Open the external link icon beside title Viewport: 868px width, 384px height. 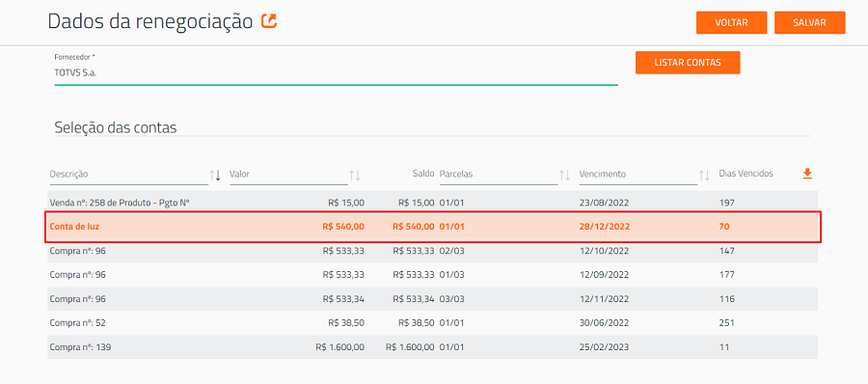click(269, 21)
